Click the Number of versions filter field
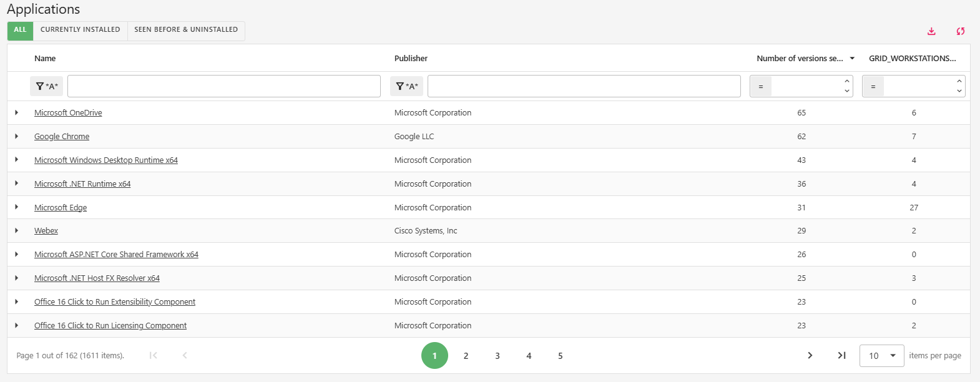980x382 pixels. 806,86
